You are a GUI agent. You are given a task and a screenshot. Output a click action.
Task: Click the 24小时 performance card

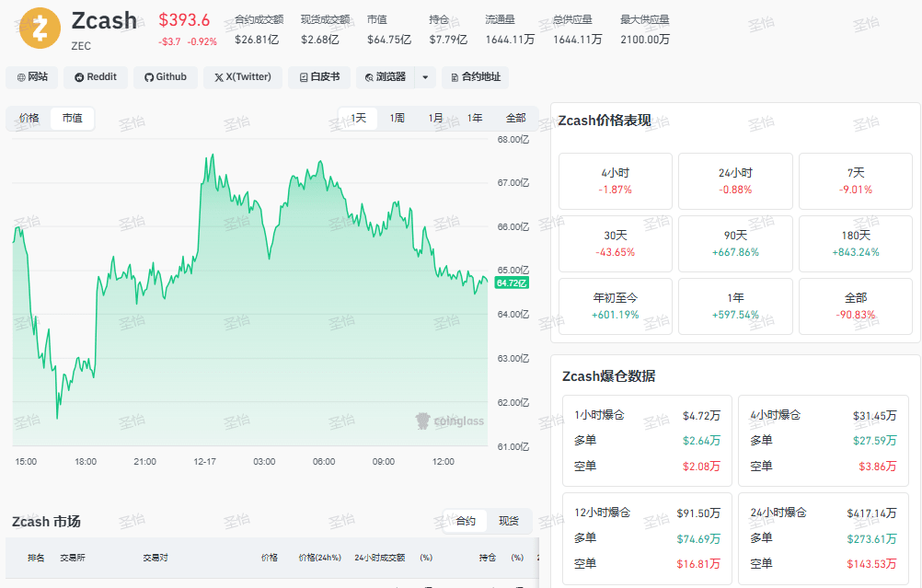click(735, 181)
